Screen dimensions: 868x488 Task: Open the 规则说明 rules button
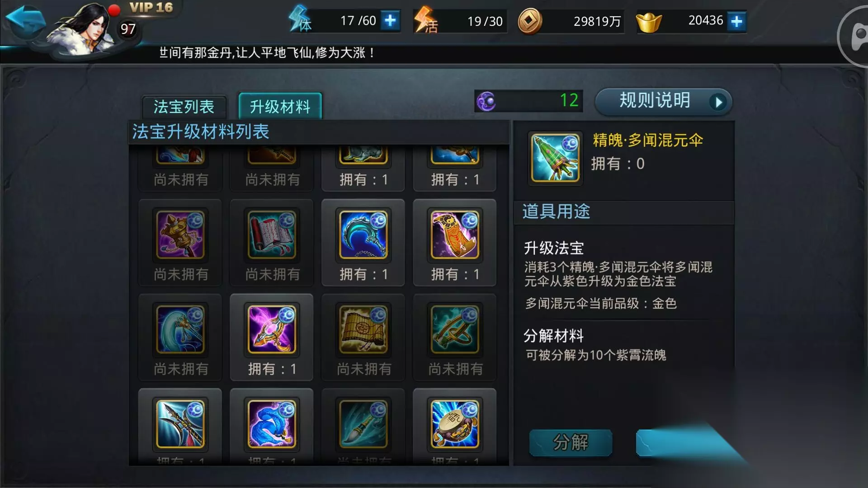click(x=663, y=101)
